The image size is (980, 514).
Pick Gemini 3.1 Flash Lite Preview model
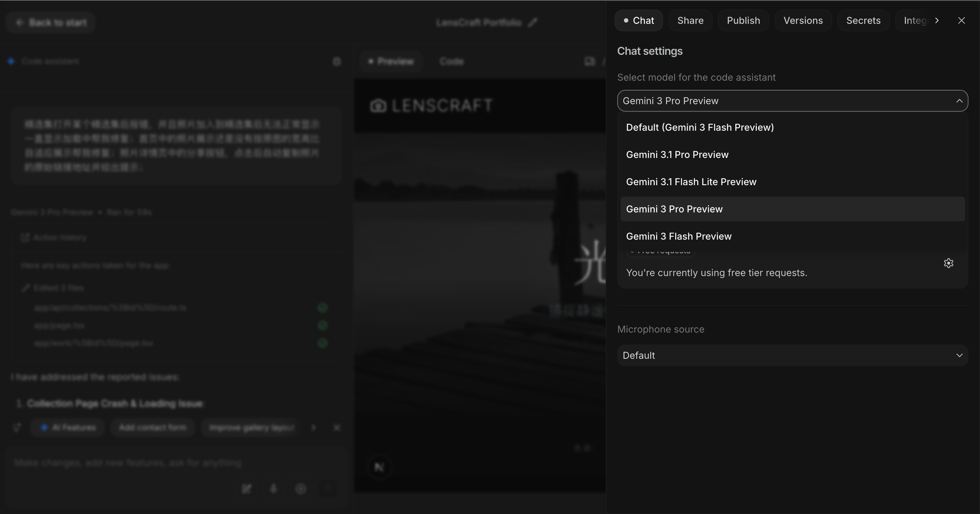pos(691,182)
